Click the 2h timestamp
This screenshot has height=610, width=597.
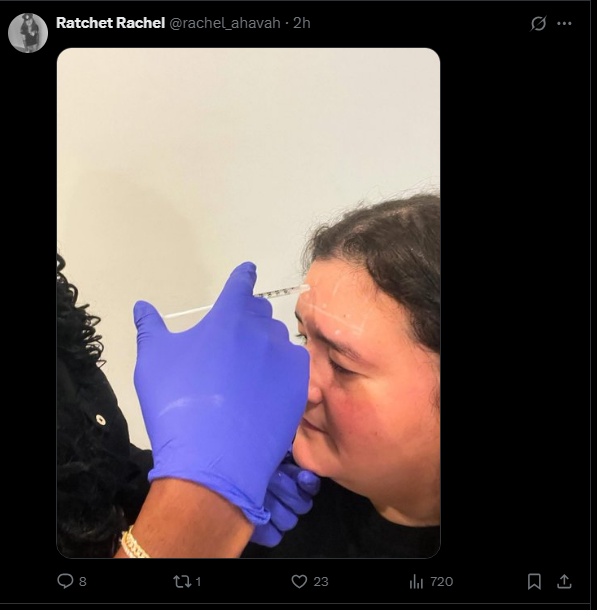click(x=301, y=23)
